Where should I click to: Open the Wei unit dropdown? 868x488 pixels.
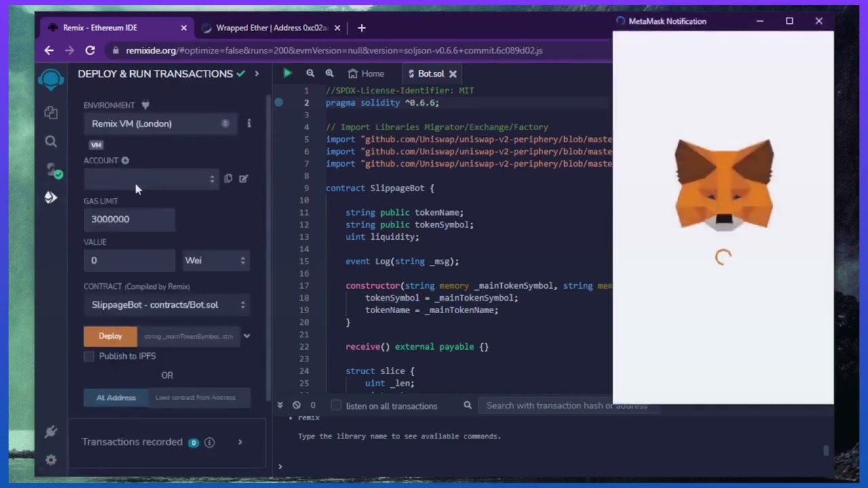(215, 260)
